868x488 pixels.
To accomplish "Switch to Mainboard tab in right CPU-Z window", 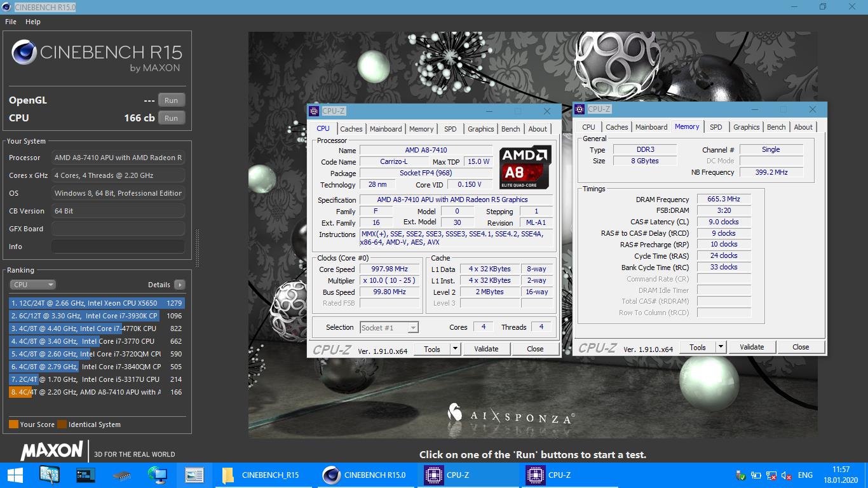I will pos(651,127).
